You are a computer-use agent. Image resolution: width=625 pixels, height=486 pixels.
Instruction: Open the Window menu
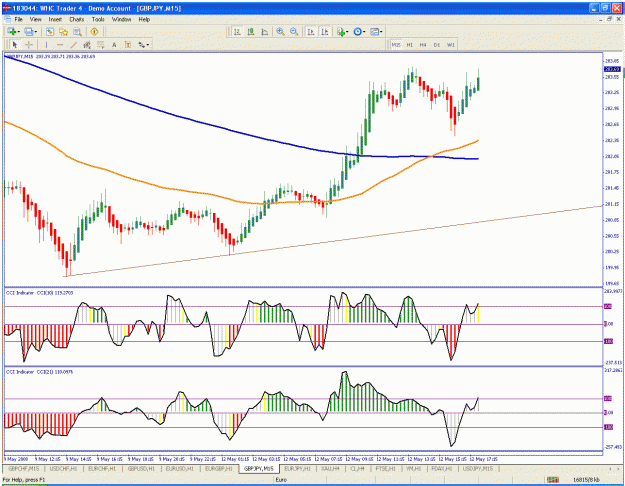pos(121,19)
